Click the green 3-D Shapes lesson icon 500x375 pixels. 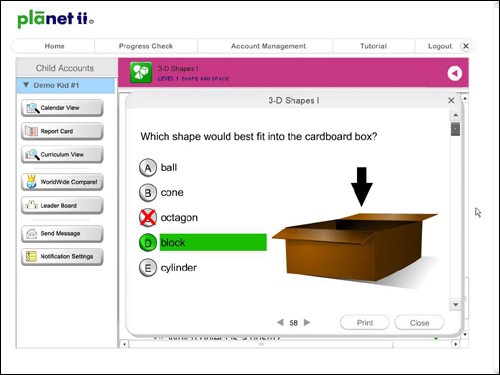[x=141, y=72]
